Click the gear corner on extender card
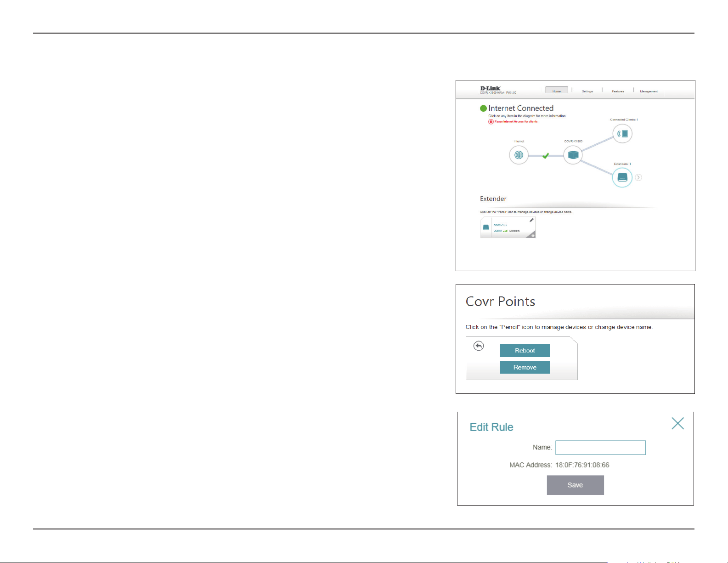Viewport: 728px width, 563px height. coord(532,235)
